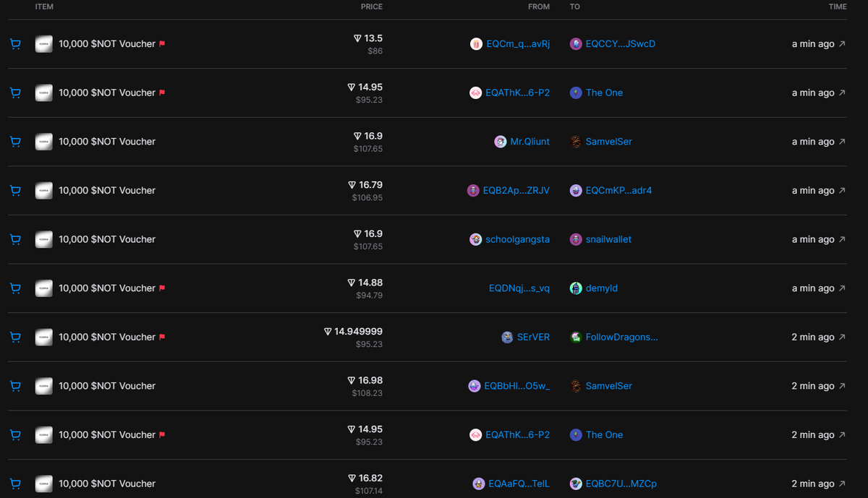Open seller address EQAaFQ...TelL
Screen dimensions: 868x498
pos(519,484)
